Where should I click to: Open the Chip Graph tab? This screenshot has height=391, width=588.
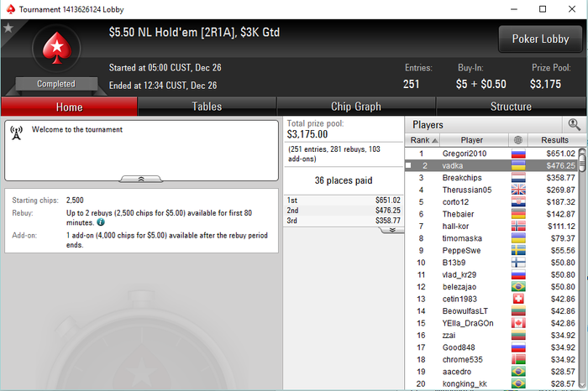click(x=356, y=107)
